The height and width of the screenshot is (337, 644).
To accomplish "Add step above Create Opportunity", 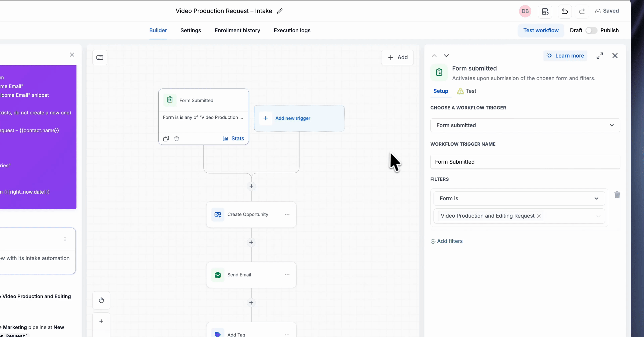I will [x=251, y=186].
